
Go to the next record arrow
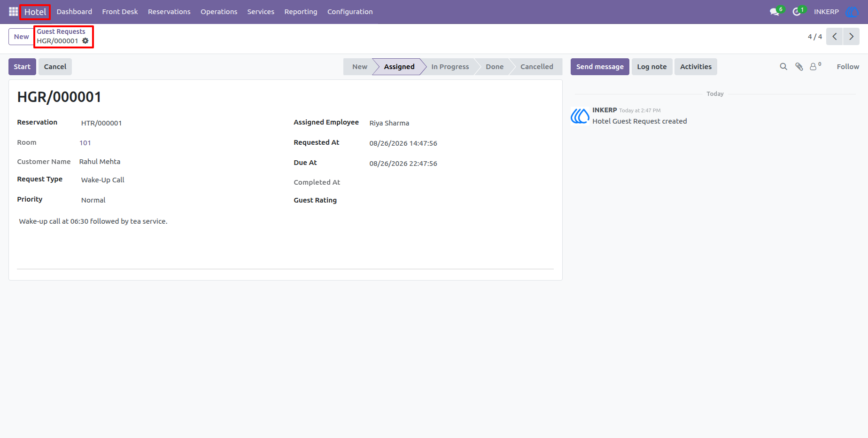[851, 37]
